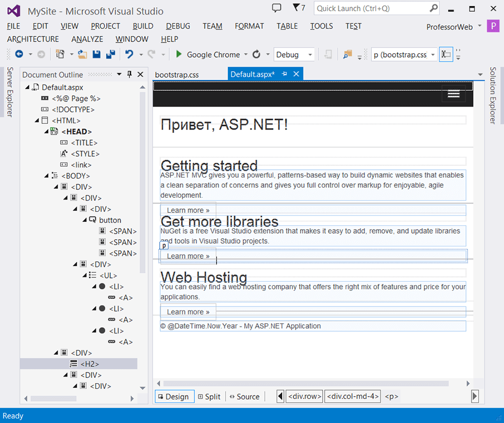The image size is (504, 423).
Task: Click the Document Outline horizontal scrollbar
Action: coord(53,398)
